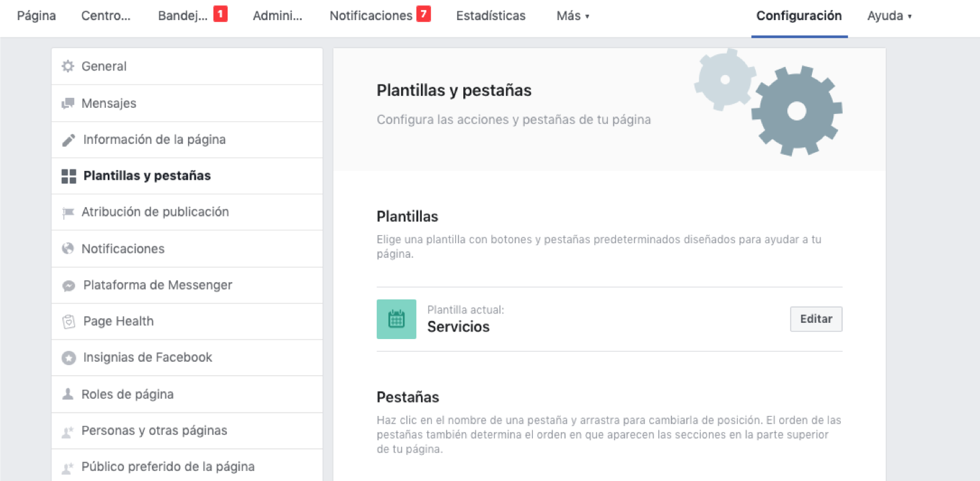Open the Ayuda dropdown menu
This screenshot has height=481, width=980.
(x=889, y=16)
